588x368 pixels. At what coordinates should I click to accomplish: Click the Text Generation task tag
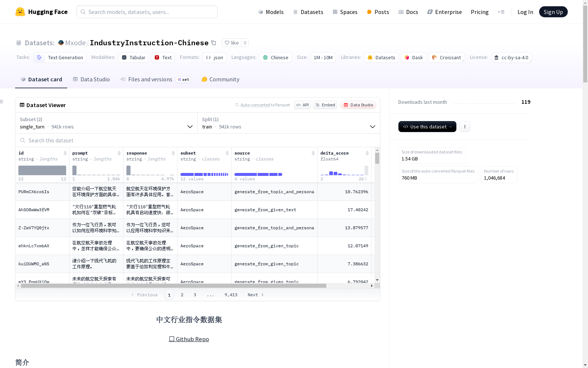[x=60, y=57]
